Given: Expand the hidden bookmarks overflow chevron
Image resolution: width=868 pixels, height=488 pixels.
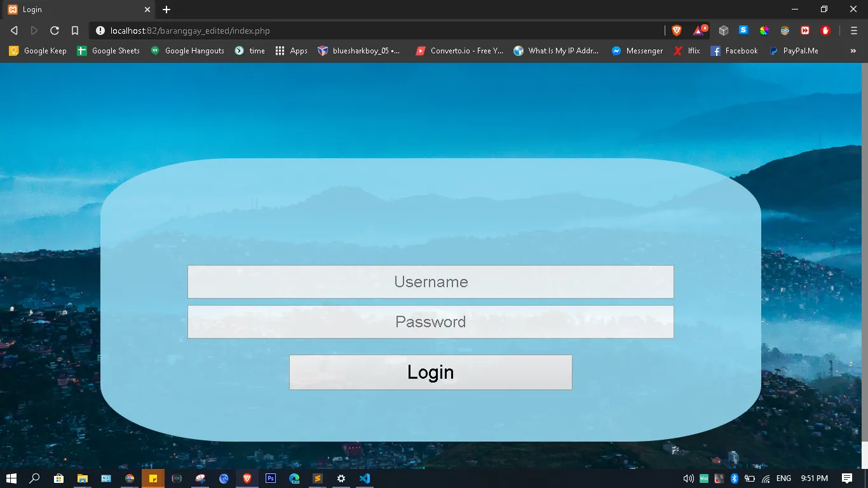Looking at the screenshot, I should [x=853, y=51].
